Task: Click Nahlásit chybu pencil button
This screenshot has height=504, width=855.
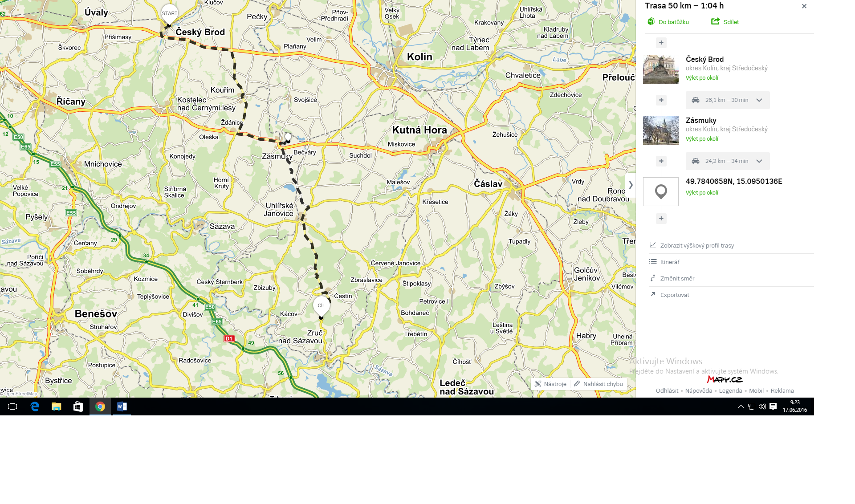Action: pos(598,384)
